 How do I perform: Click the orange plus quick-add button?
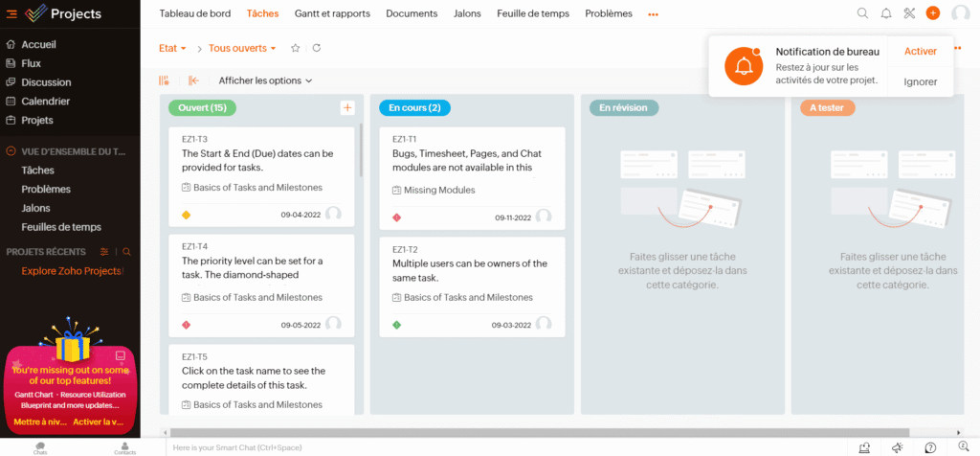pyautogui.click(x=932, y=13)
